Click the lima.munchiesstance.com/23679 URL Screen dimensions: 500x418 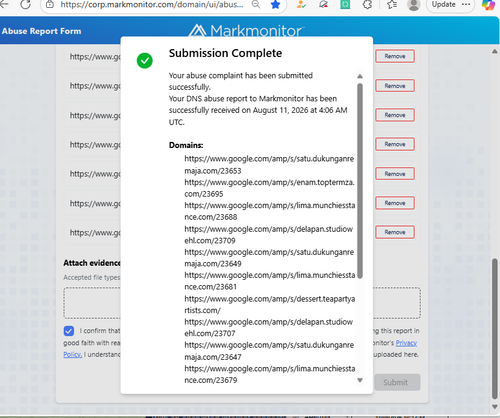click(x=270, y=374)
